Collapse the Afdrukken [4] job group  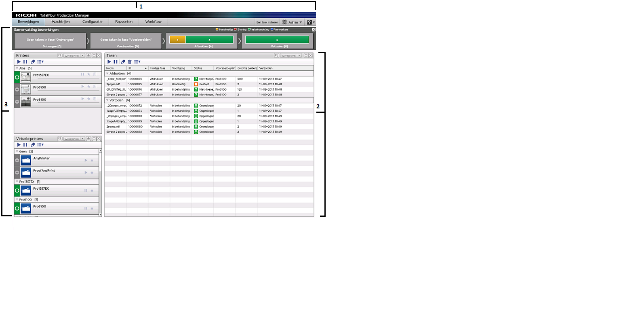pyautogui.click(x=107, y=74)
